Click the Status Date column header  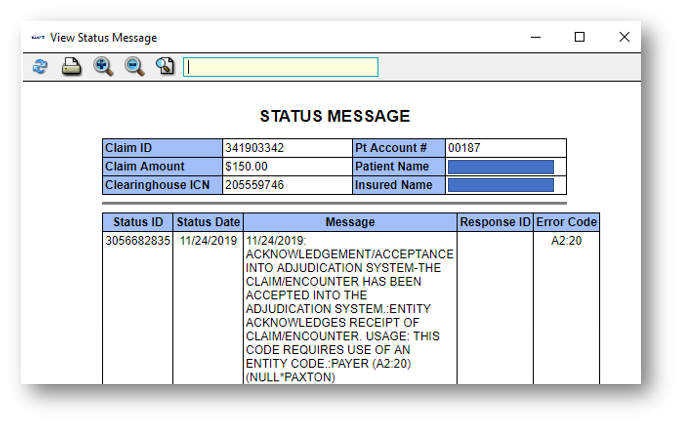208,222
